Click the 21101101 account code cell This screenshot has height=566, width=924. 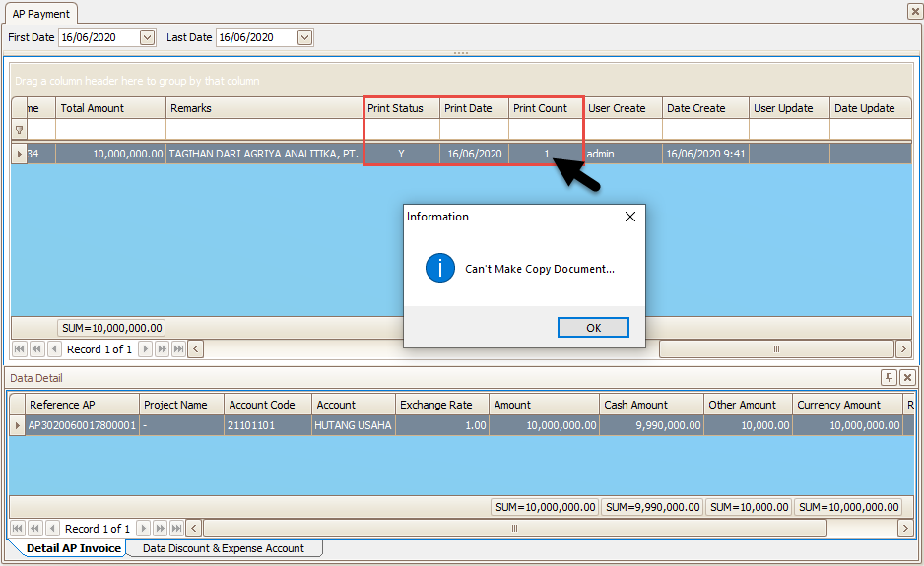pos(268,425)
